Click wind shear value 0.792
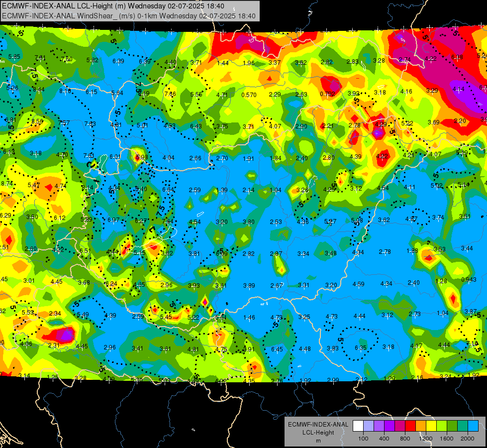 pyautogui.click(x=328, y=94)
